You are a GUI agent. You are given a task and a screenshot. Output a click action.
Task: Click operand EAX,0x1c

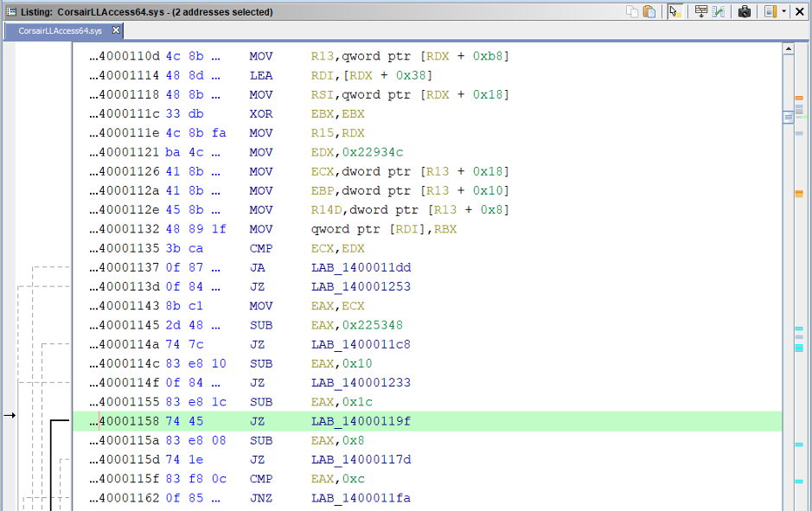342,402
